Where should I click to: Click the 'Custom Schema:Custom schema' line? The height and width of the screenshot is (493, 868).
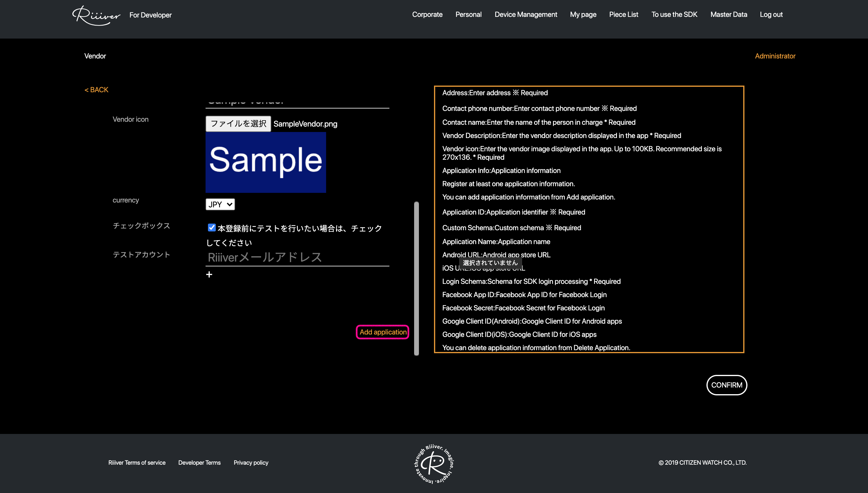511,228
